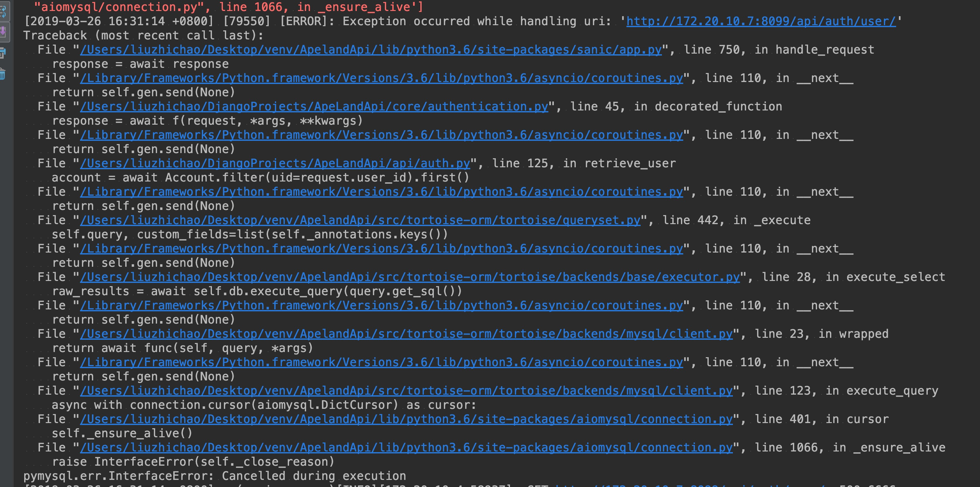Open the http://172.20.10.7:8099/api/auth/user/ URL link
Image resolution: width=980 pixels, height=487 pixels.
(761, 21)
